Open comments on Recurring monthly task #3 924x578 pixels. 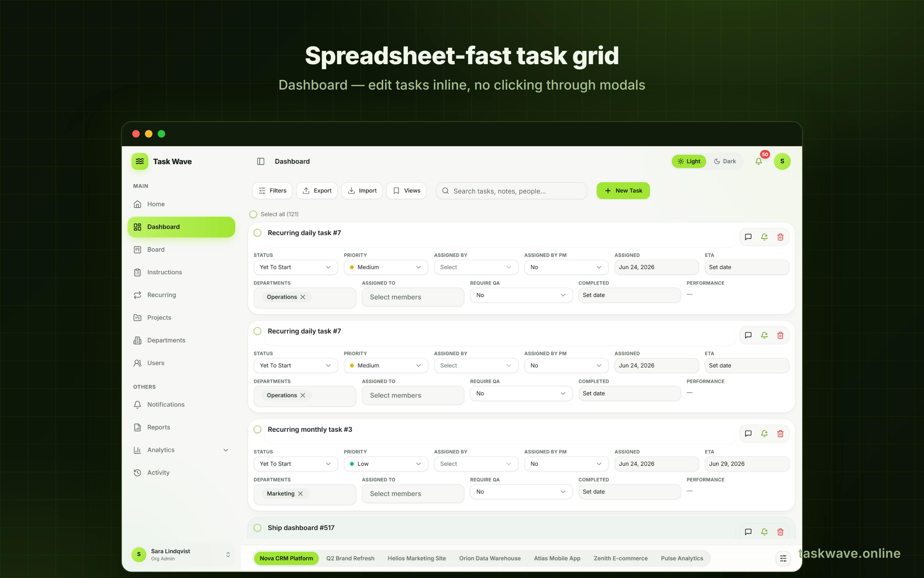coord(748,433)
